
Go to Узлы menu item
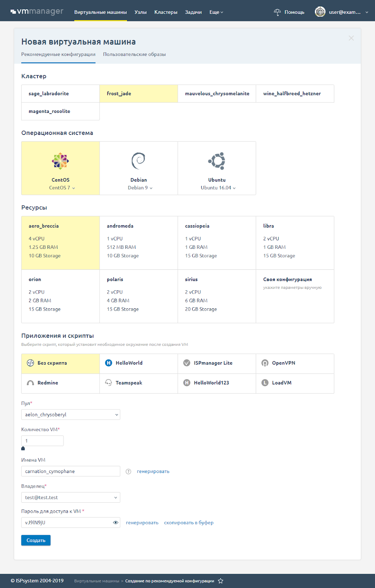[141, 12]
